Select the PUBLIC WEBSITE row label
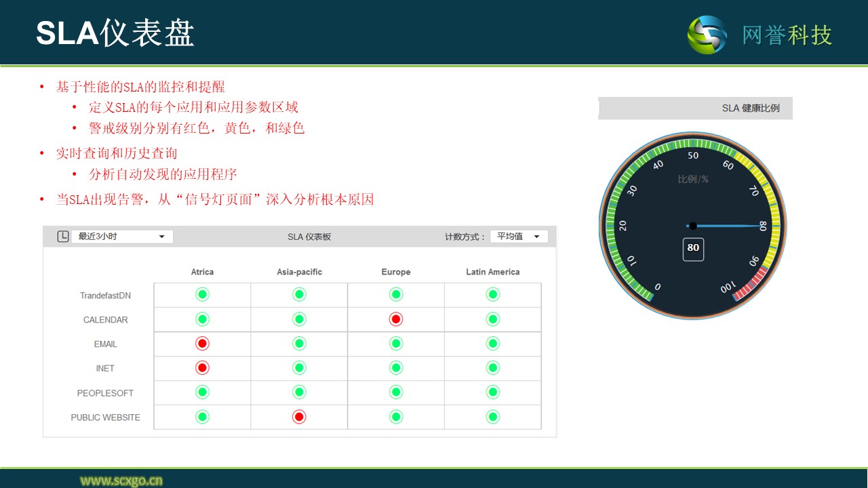Screen dimensions: 868x488 [105, 418]
